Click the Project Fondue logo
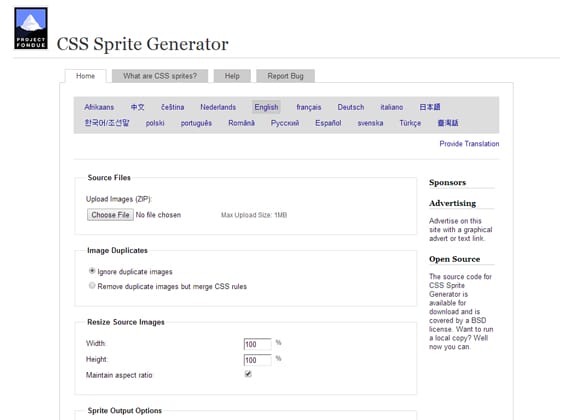 point(31,28)
